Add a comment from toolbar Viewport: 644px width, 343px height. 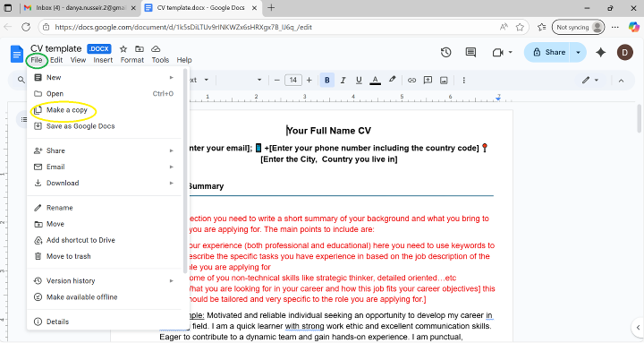coord(428,81)
